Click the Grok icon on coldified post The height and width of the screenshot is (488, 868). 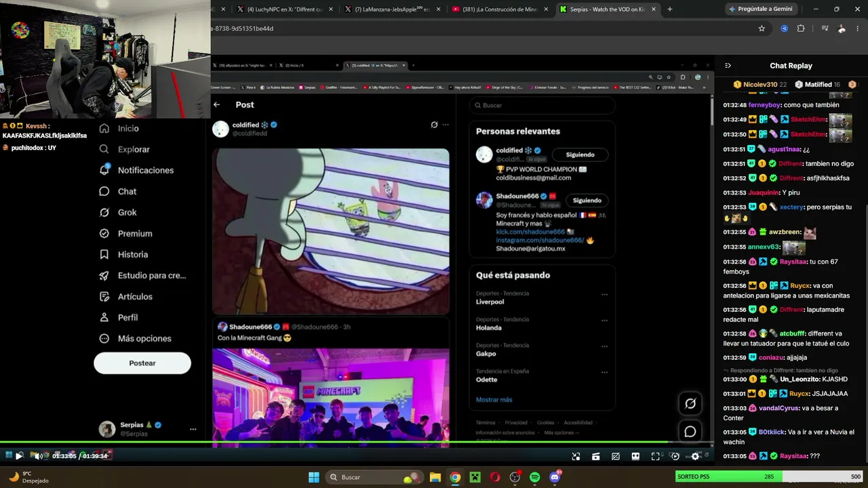[x=434, y=125]
